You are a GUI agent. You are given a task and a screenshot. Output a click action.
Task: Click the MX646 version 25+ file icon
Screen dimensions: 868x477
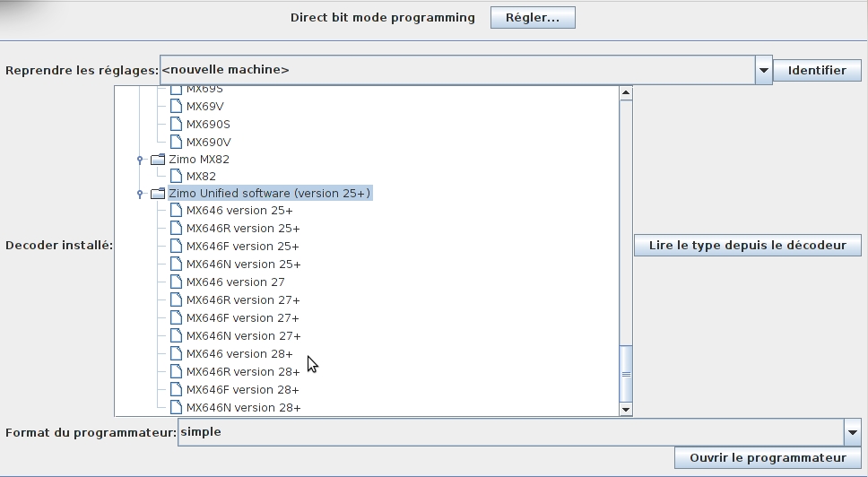[176, 211]
